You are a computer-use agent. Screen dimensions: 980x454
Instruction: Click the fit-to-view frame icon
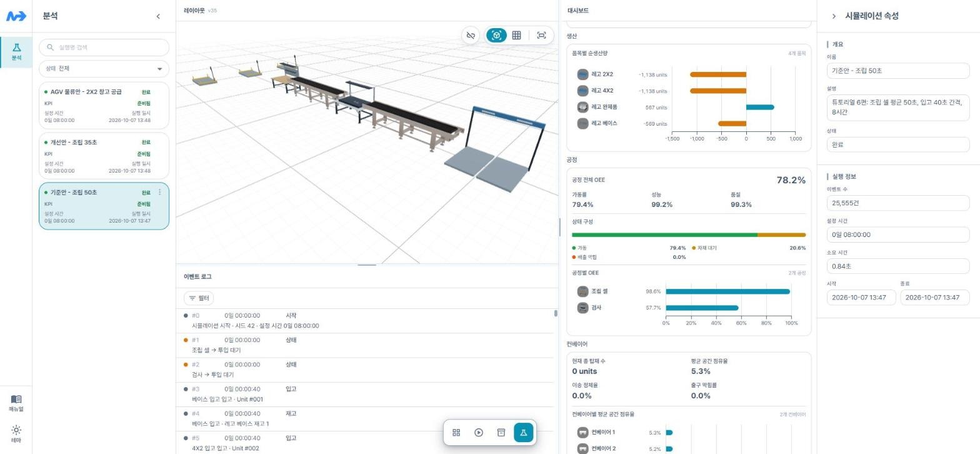click(x=541, y=36)
